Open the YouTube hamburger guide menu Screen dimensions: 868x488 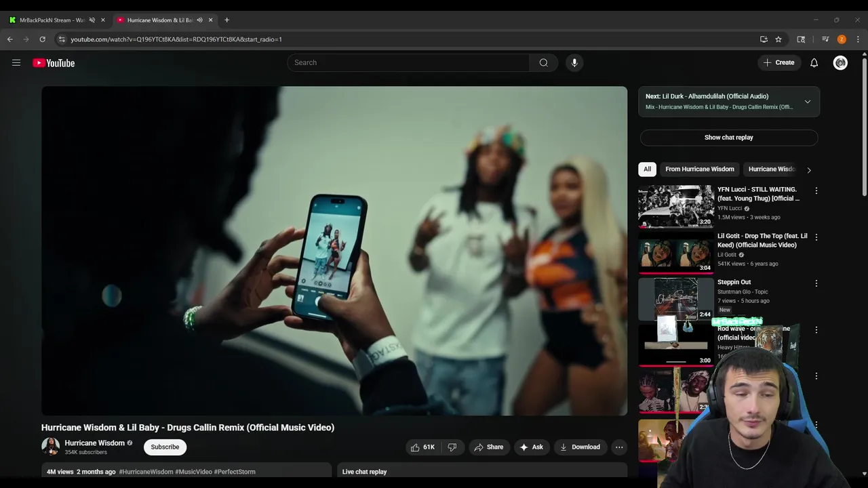click(x=16, y=62)
